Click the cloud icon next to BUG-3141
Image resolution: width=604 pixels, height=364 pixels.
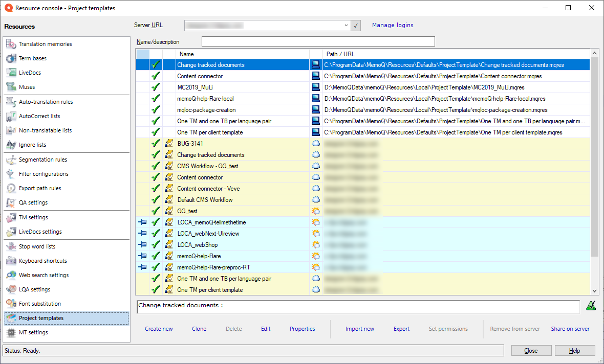[x=315, y=143]
